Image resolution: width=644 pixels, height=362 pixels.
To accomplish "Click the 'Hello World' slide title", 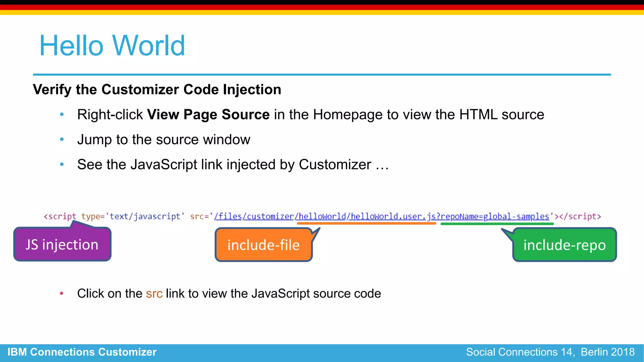I will point(112,46).
